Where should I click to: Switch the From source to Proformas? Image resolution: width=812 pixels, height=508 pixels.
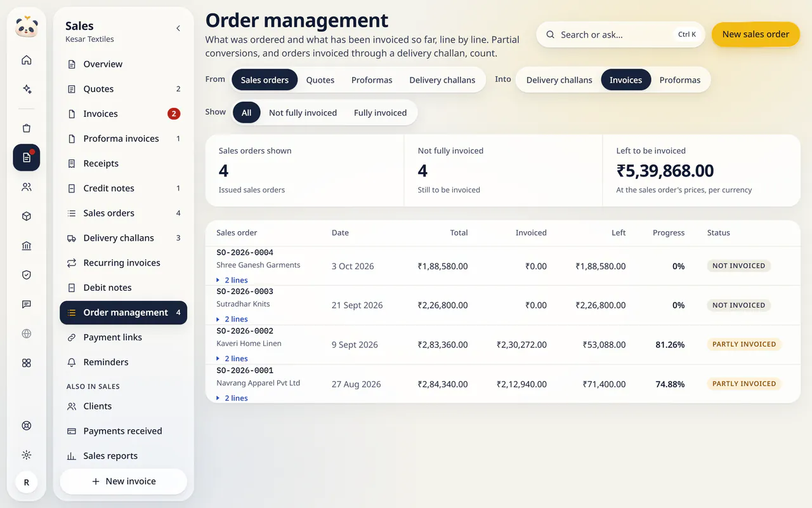[x=372, y=80]
